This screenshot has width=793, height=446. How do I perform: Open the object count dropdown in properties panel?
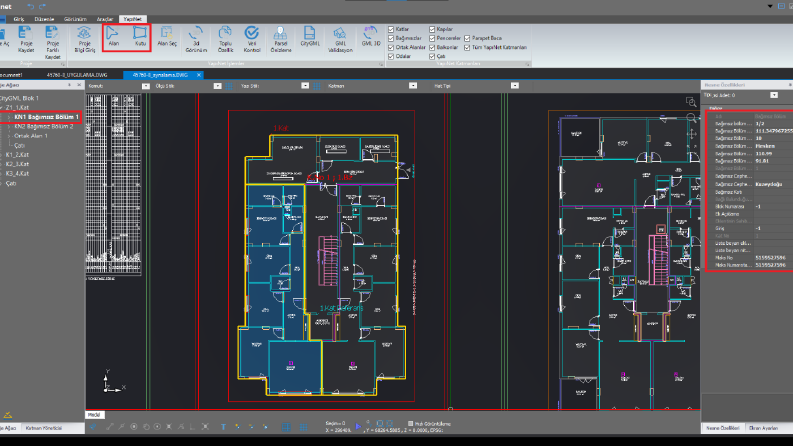pos(774,95)
